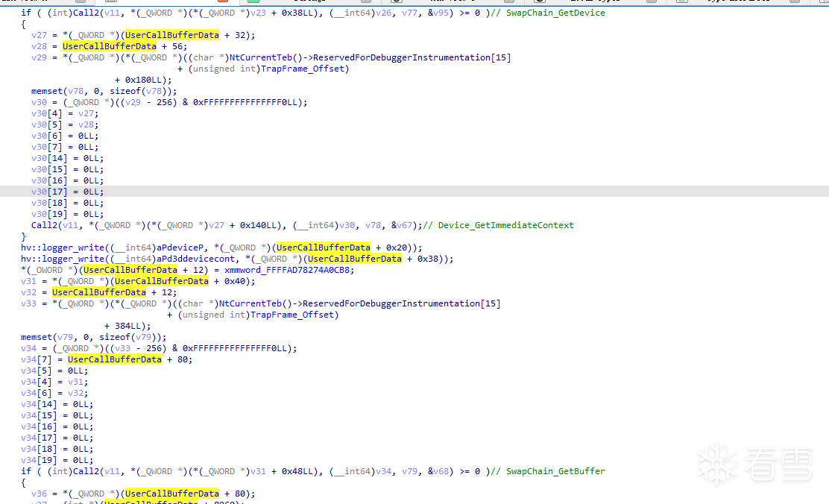This screenshot has height=504, width=829.
Task: Click the Device_GetImmediateContext comment
Action: click(505, 225)
